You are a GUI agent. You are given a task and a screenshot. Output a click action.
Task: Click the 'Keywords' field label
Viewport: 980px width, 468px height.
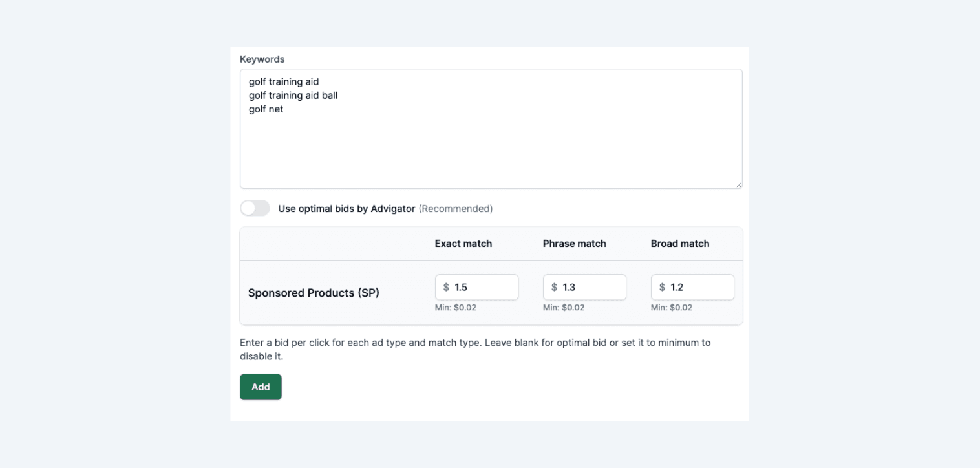click(x=262, y=59)
